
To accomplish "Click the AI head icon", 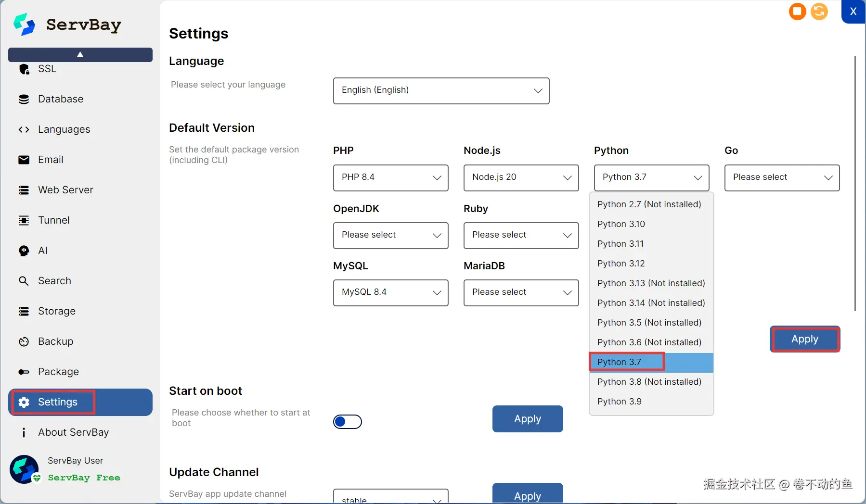I will click(24, 251).
